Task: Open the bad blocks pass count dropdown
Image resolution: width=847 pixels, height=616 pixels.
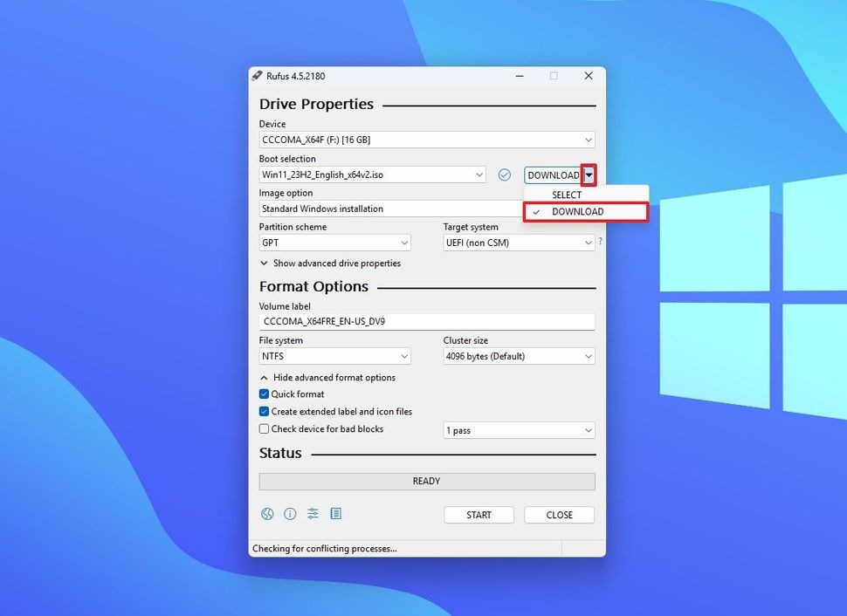Action: click(x=519, y=430)
